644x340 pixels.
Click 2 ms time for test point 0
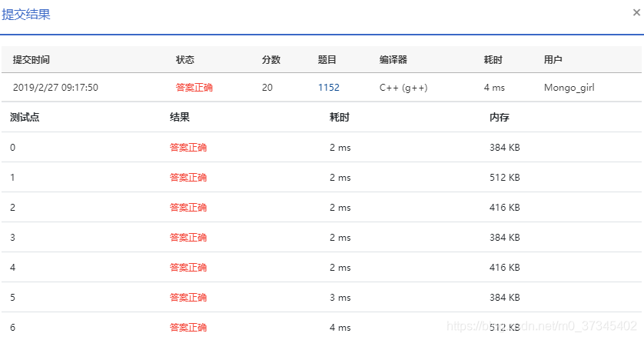coord(340,148)
